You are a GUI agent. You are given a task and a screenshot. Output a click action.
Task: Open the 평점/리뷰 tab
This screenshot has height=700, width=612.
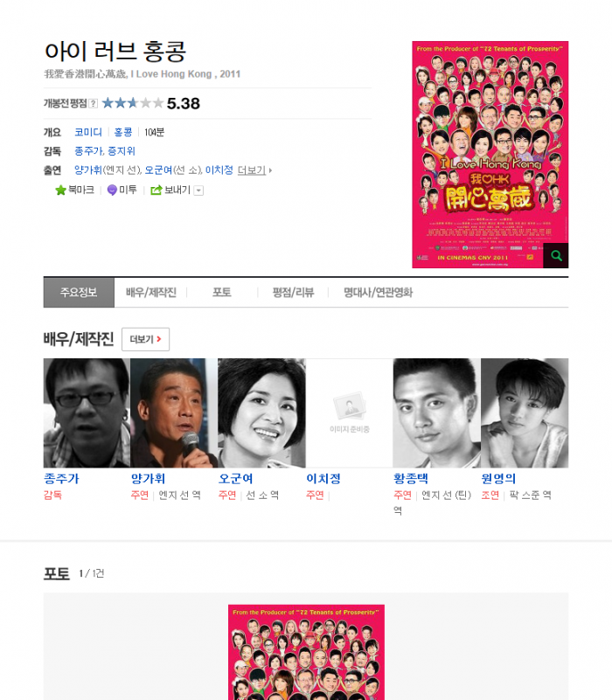pos(293,293)
